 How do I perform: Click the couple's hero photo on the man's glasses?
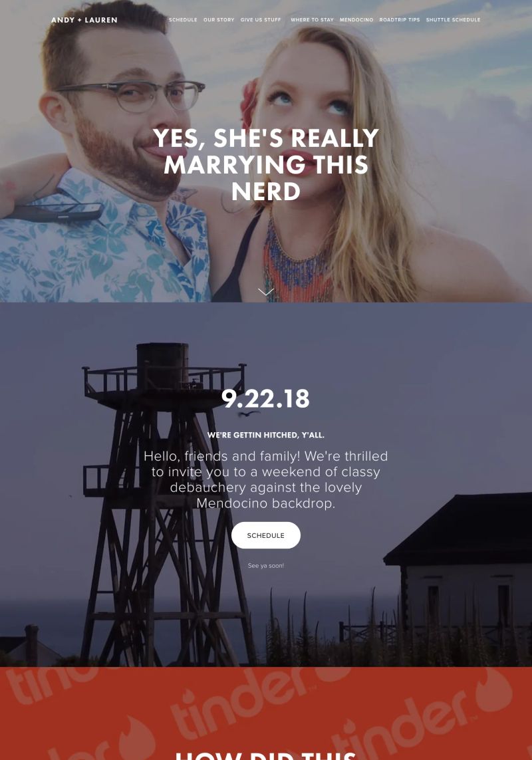(131, 94)
